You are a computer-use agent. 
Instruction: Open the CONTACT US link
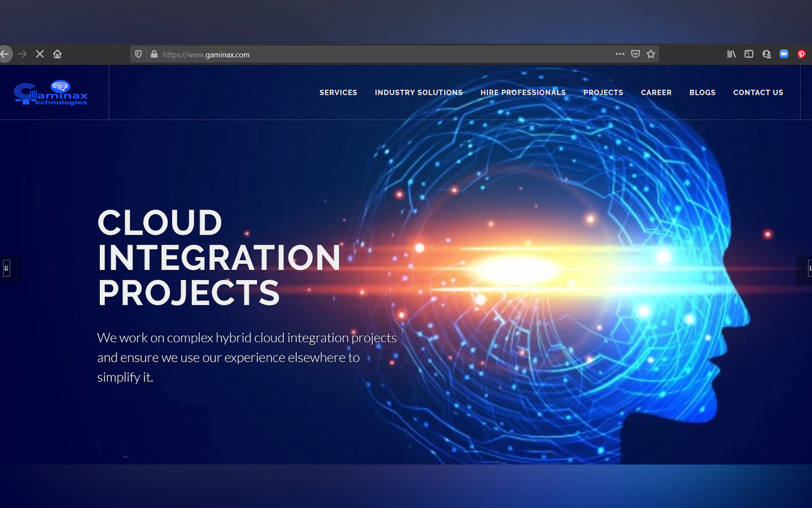tap(758, 92)
